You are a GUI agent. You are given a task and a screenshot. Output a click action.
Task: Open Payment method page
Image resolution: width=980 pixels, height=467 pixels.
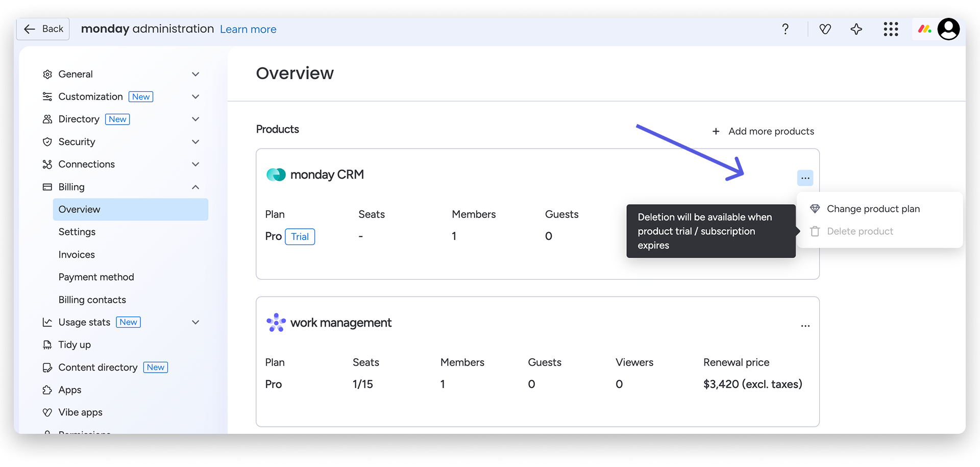point(96,277)
